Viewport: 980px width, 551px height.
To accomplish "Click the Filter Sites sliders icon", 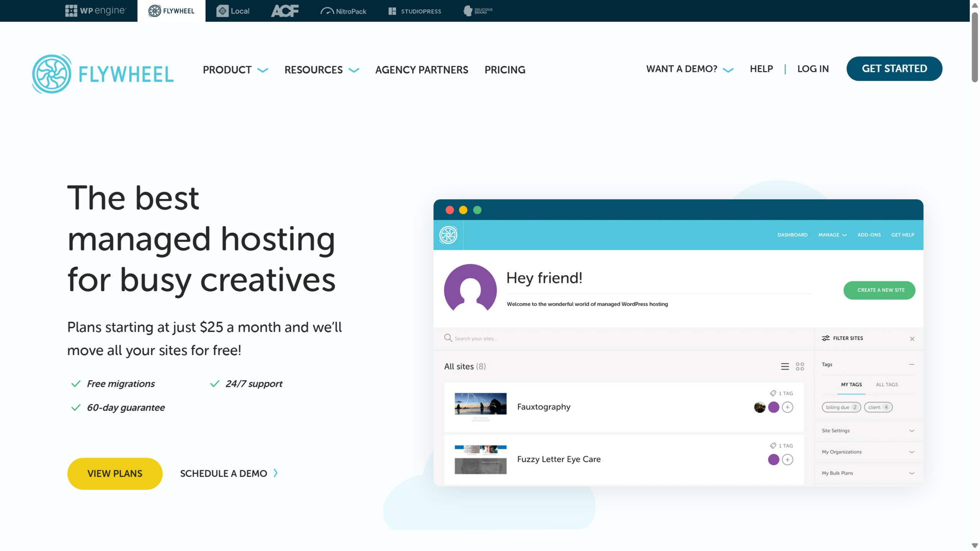I will coord(826,338).
